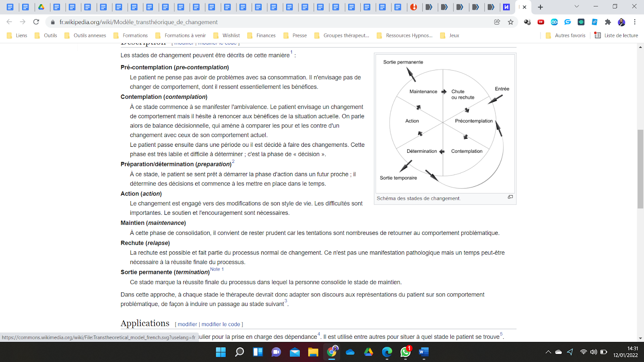Open the blue G chat-bubble extension

coord(568,22)
